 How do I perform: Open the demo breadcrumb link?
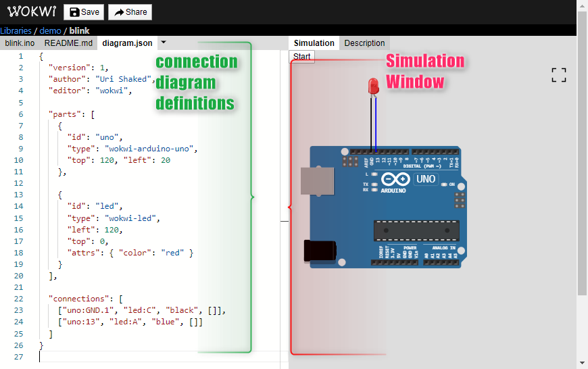(x=50, y=31)
